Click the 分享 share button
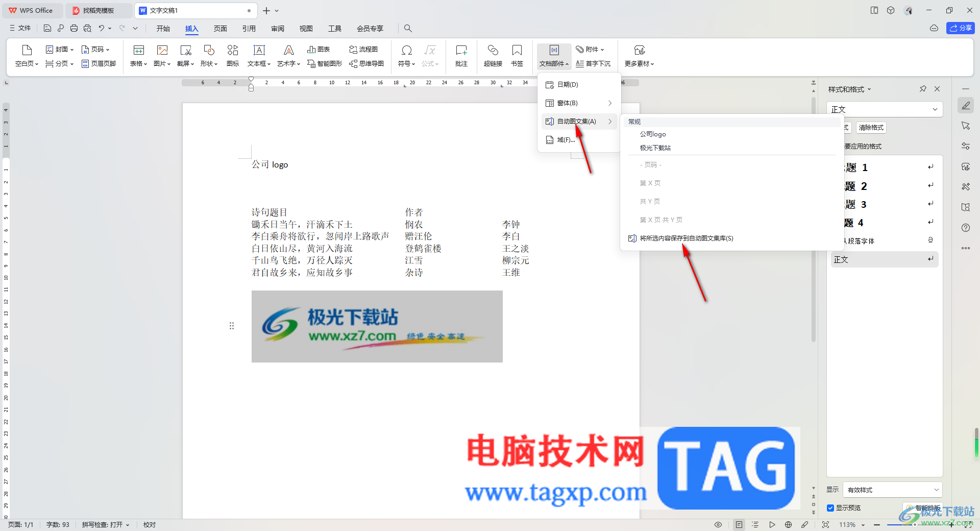This screenshot has width=980, height=531. [961, 28]
